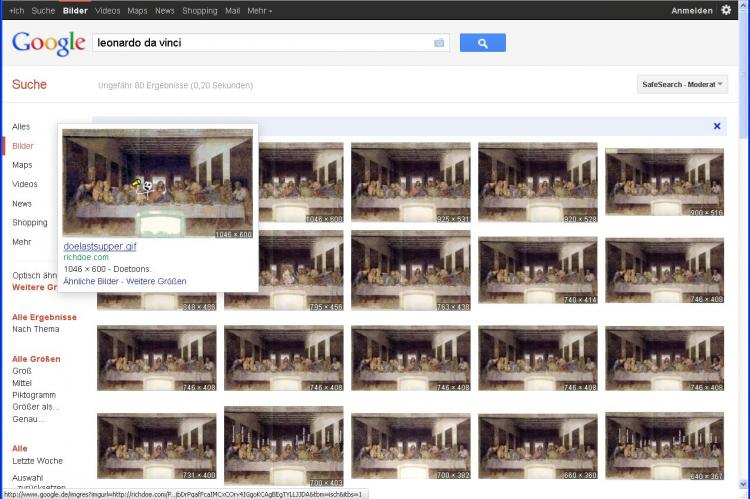
Task: Click the camera search-by-image icon
Action: pos(439,43)
